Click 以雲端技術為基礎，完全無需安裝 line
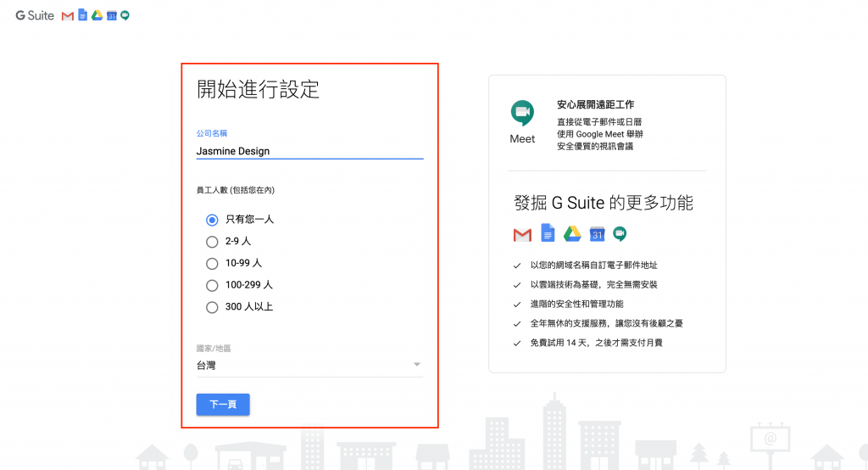The height and width of the screenshot is (470, 868). tap(594, 284)
